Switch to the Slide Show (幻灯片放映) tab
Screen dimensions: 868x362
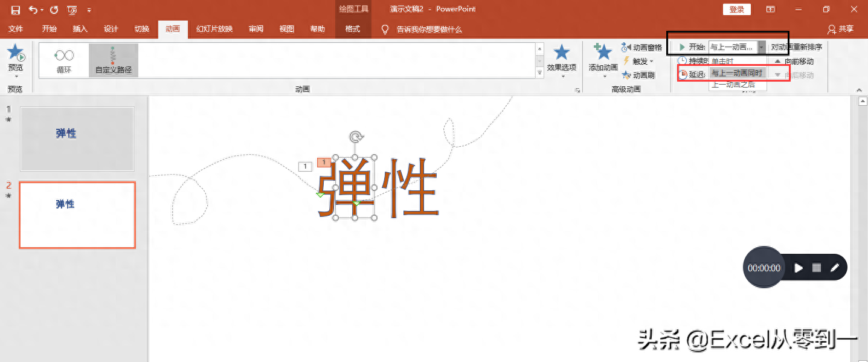click(214, 29)
